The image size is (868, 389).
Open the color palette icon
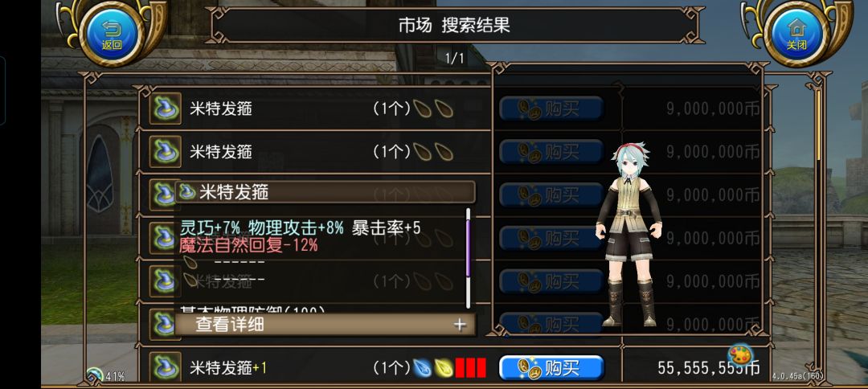[x=739, y=354]
